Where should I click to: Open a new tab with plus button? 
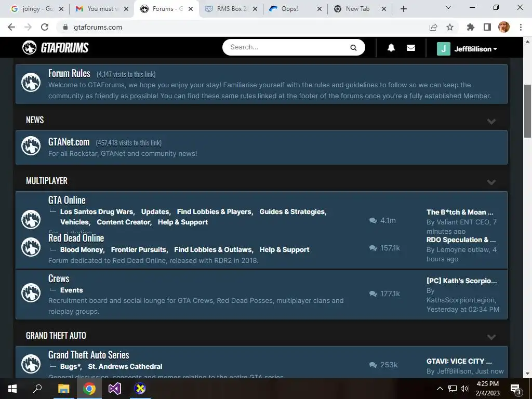click(x=403, y=9)
